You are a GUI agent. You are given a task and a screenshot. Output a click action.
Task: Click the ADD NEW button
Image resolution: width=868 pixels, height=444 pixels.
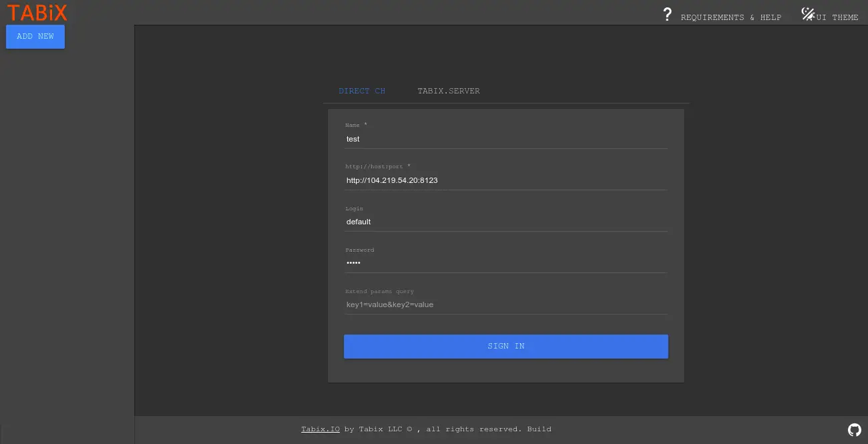35,37
